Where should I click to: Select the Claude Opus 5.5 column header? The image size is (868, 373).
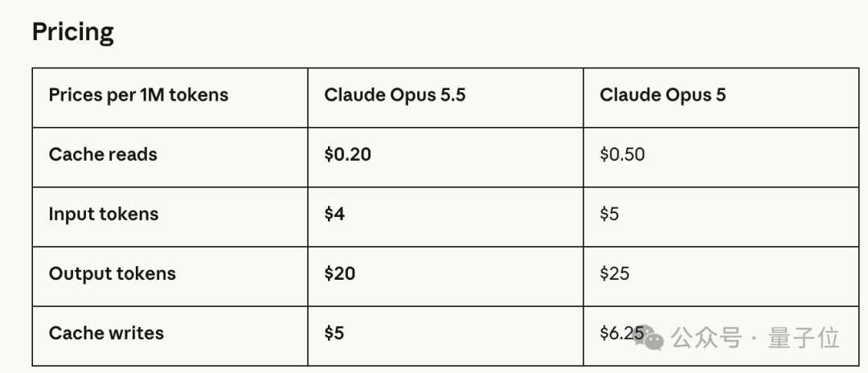coord(395,95)
